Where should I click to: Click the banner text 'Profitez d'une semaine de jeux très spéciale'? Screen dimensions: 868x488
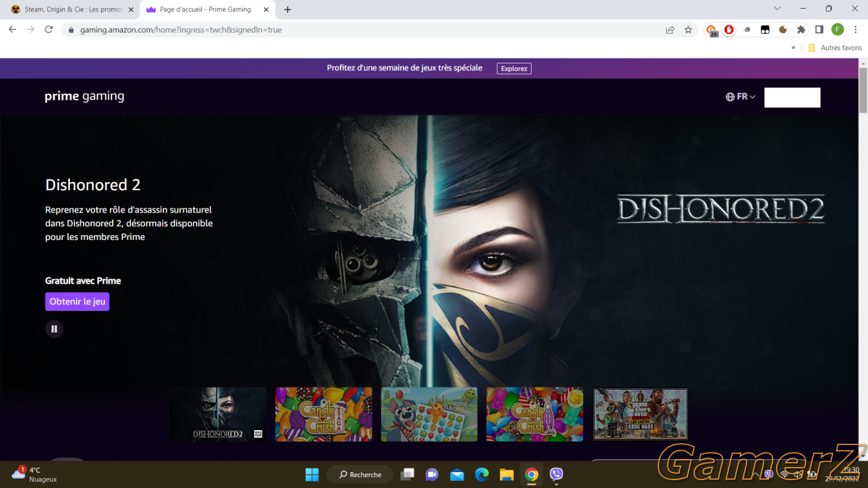pos(404,68)
